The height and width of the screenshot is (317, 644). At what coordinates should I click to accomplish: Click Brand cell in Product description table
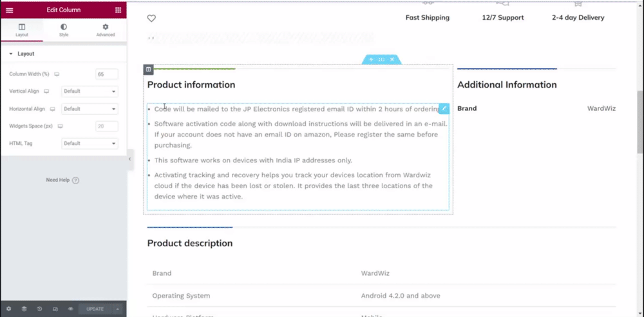tap(162, 273)
